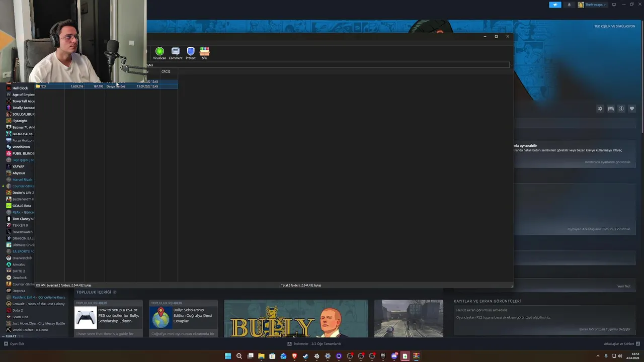Open İndirmeler downloads status bar
Viewport: 644px width, 362px height.
314,344
